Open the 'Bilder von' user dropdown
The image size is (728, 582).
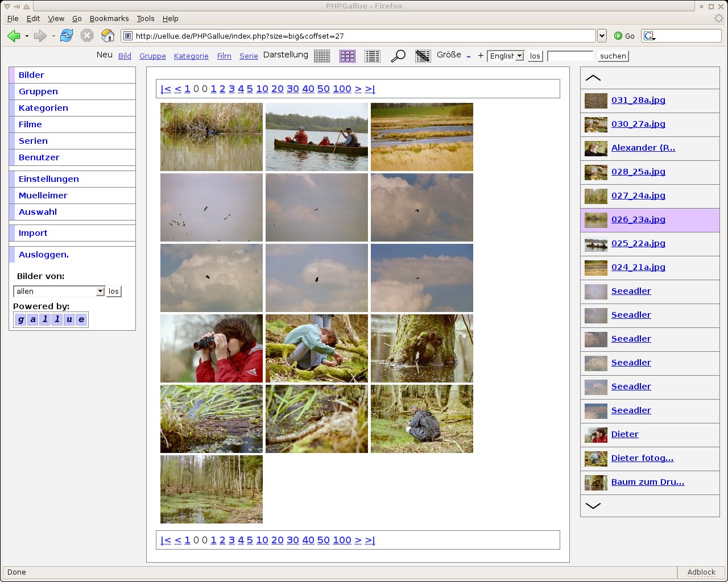click(59, 291)
